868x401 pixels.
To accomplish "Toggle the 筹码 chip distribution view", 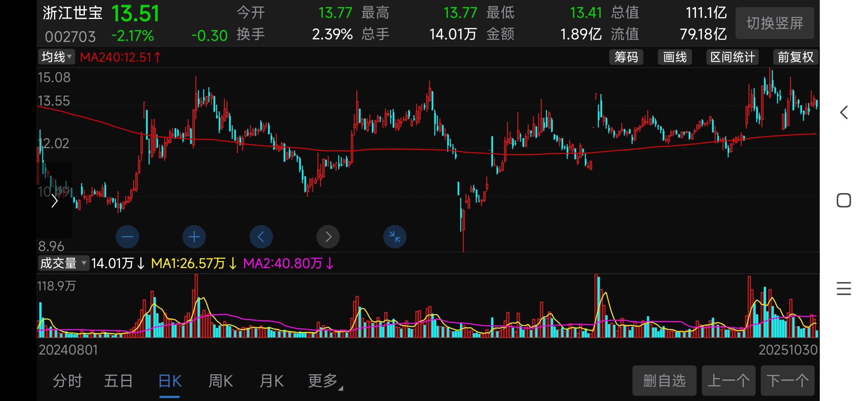I will (x=626, y=57).
